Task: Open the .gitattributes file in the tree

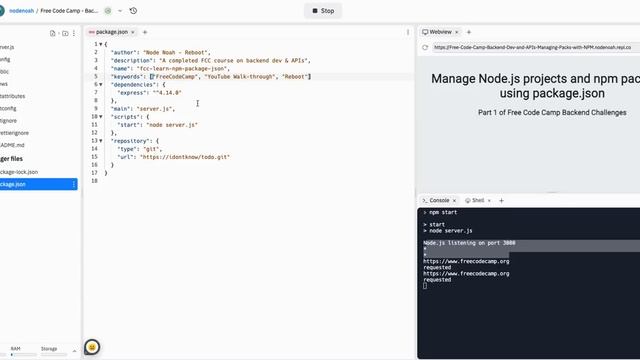Action: coord(13,96)
